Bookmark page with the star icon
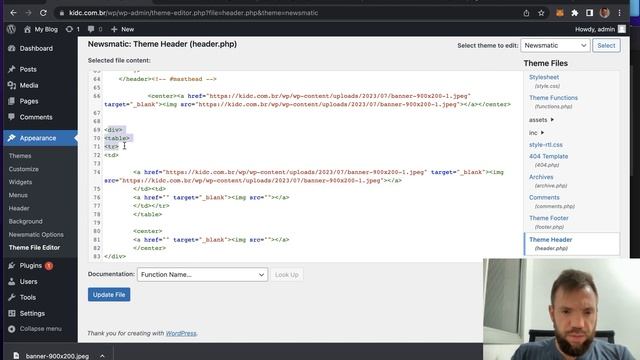 click(x=541, y=13)
